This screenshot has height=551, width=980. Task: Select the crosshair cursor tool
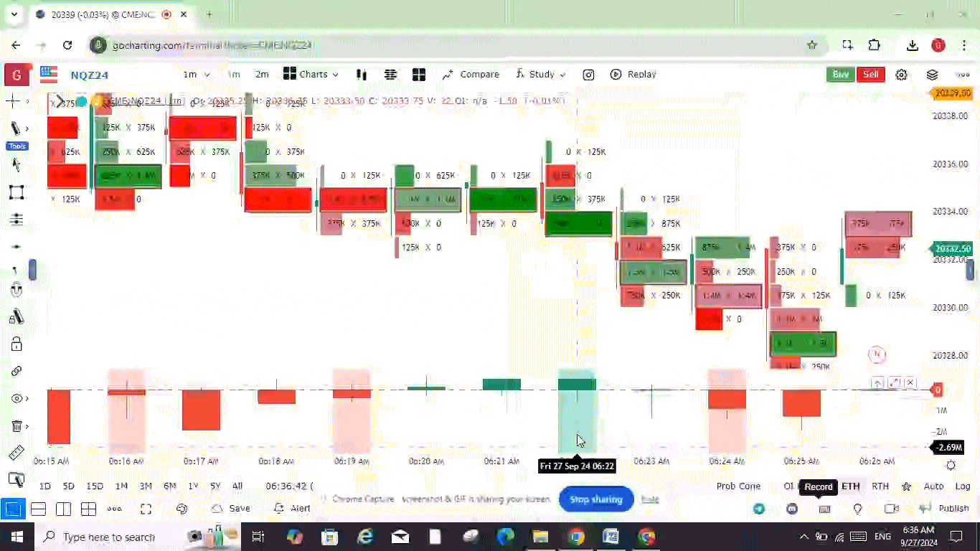[14, 101]
